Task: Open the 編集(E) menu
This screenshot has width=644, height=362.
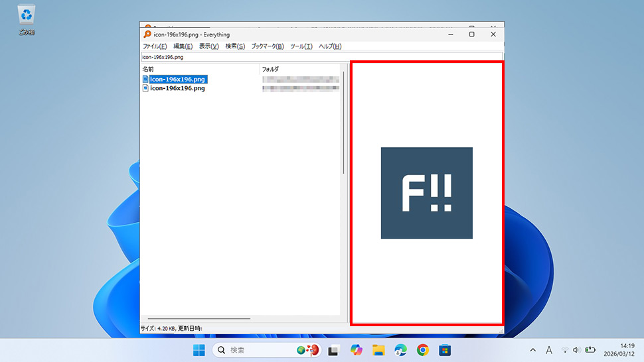Action: click(183, 46)
